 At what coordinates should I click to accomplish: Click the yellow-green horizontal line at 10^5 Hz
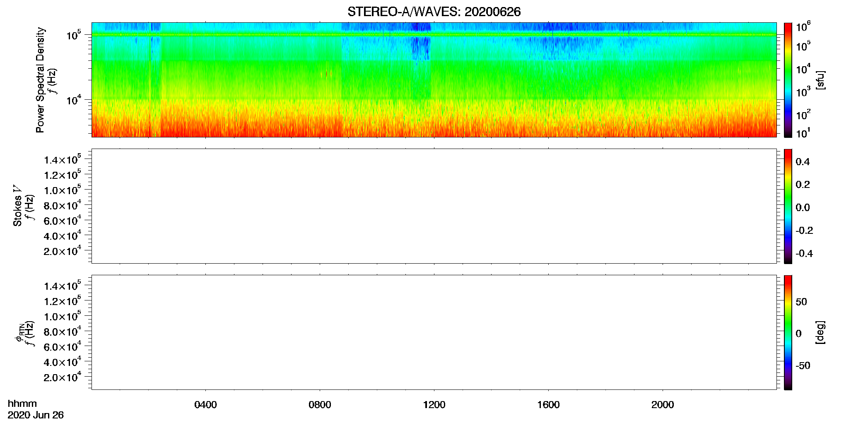[x=434, y=35]
